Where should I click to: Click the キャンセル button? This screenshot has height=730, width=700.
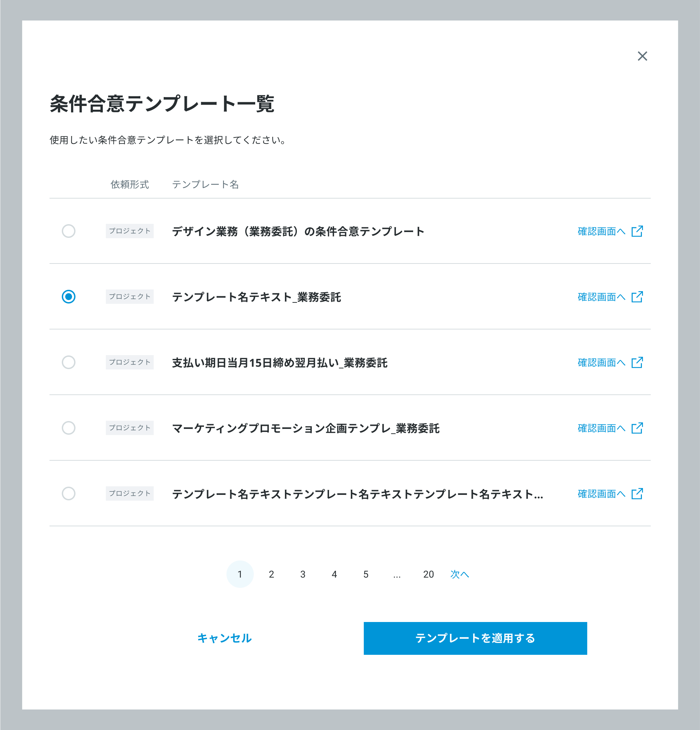[224, 638]
